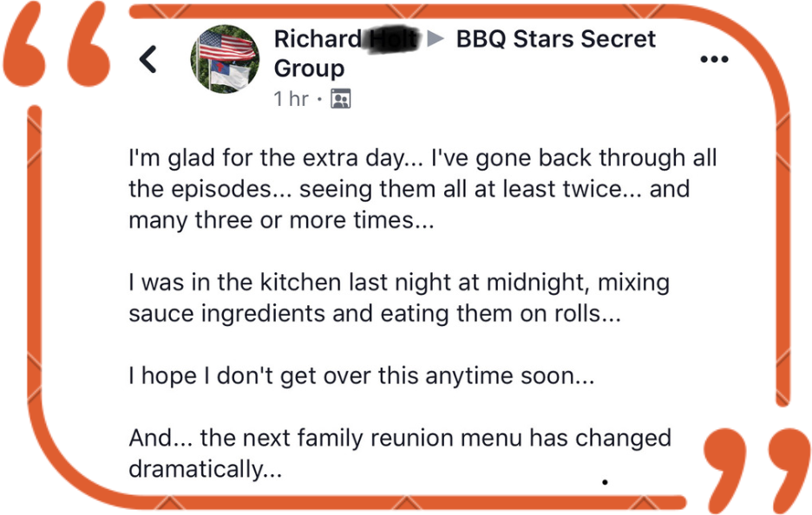Image resolution: width=812 pixels, height=515 pixels.
Task: Open the circular profile picture thumbnail
Action: point(225,59)
